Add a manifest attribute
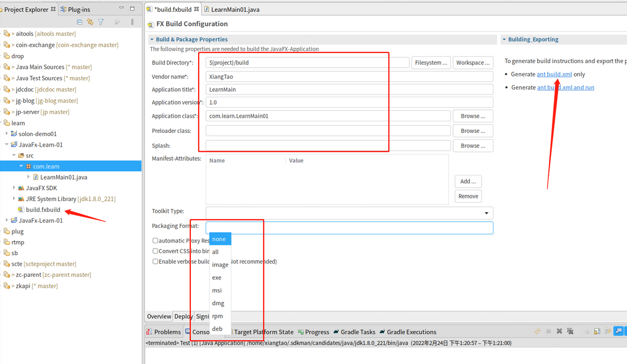This screenshot has width=627, height=364. pos(468,181)
